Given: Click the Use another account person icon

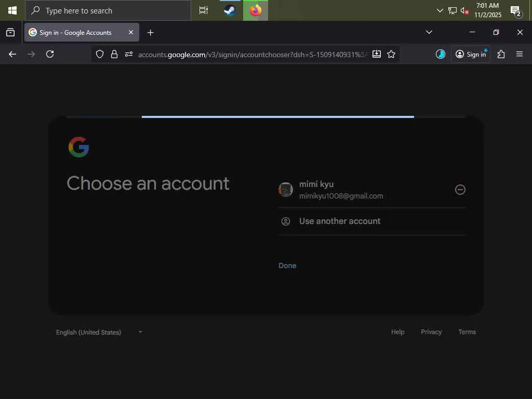Looking at the screenshot, I should click(286, 221).
